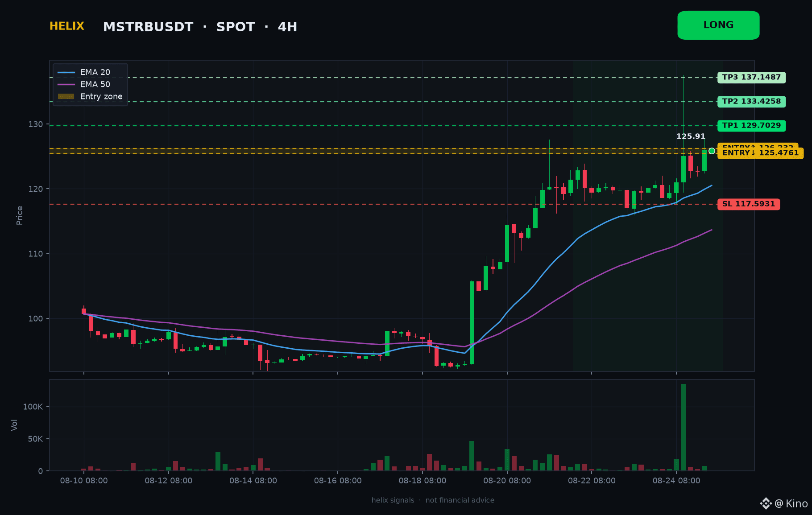Image resolution: width=812 pixels, height=515 pixels.
Task: Click the ENTRY↓ 125.4761 label
Action: coord(760,153)
